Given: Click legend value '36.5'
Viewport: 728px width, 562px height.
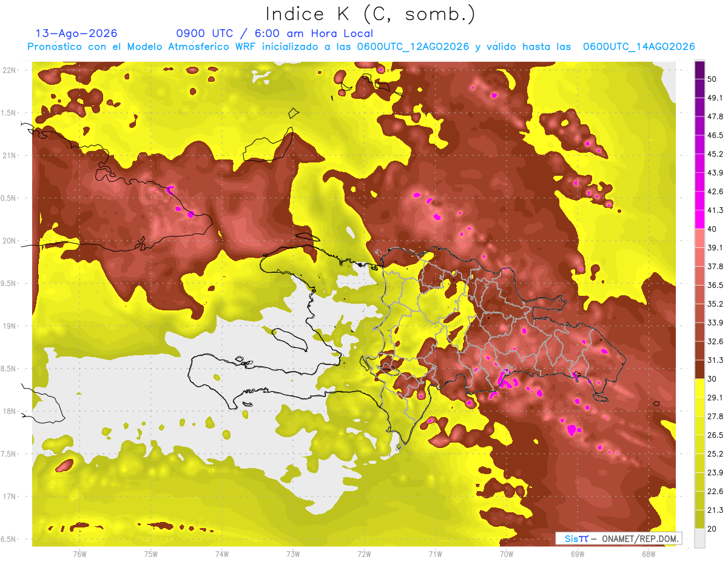Looking at the screenshot, I should [715, 285].
